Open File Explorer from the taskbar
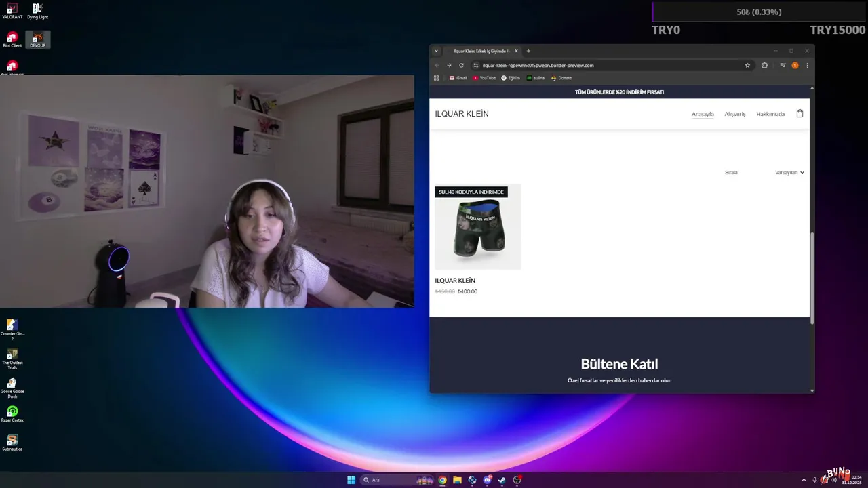Viewport: 868px width, 488px height. (x=457, y=480)
